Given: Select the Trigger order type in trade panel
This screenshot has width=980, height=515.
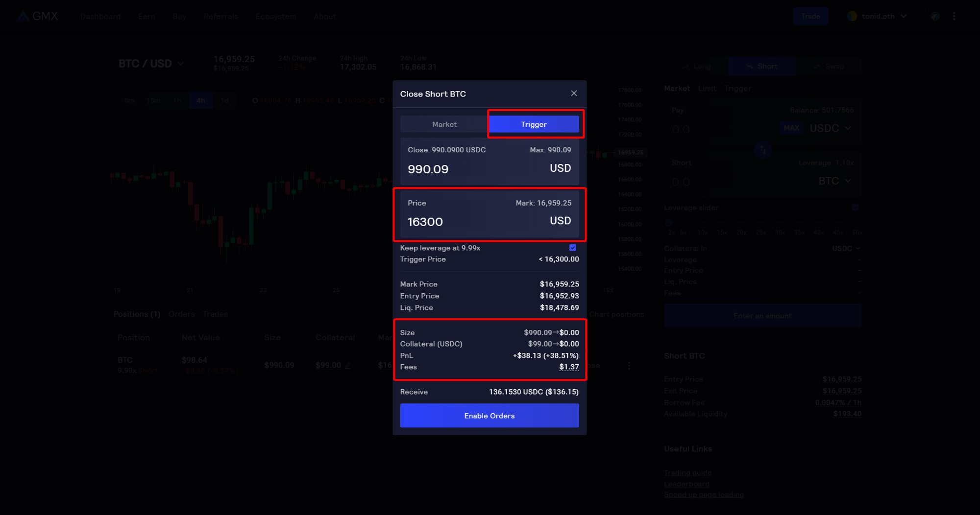Looking at the screenshot, I should coord(737,89).
